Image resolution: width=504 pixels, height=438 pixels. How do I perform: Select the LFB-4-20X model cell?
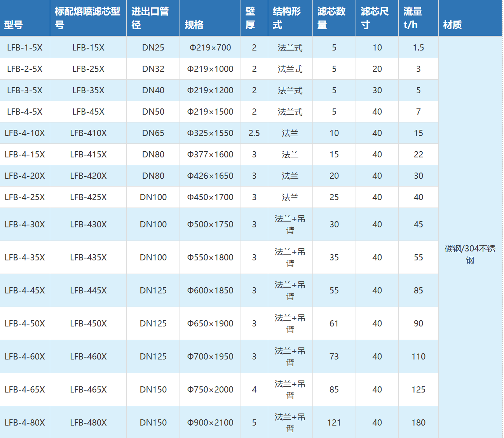pos(25,176)
